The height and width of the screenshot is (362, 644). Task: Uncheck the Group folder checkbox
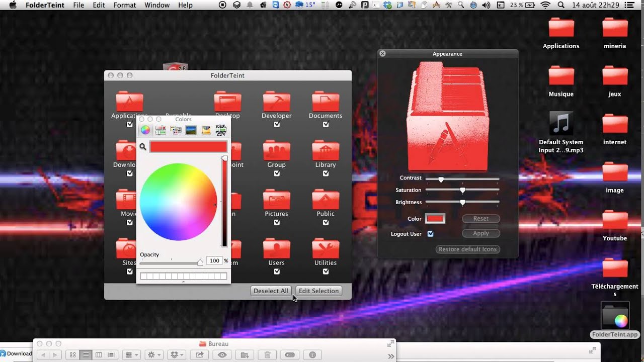click(x=277, y=173)
